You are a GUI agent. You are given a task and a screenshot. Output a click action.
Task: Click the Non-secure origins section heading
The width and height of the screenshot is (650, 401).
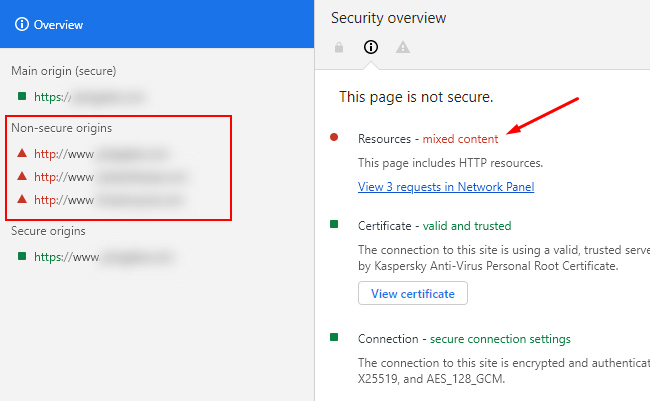(x=61, y=128)
